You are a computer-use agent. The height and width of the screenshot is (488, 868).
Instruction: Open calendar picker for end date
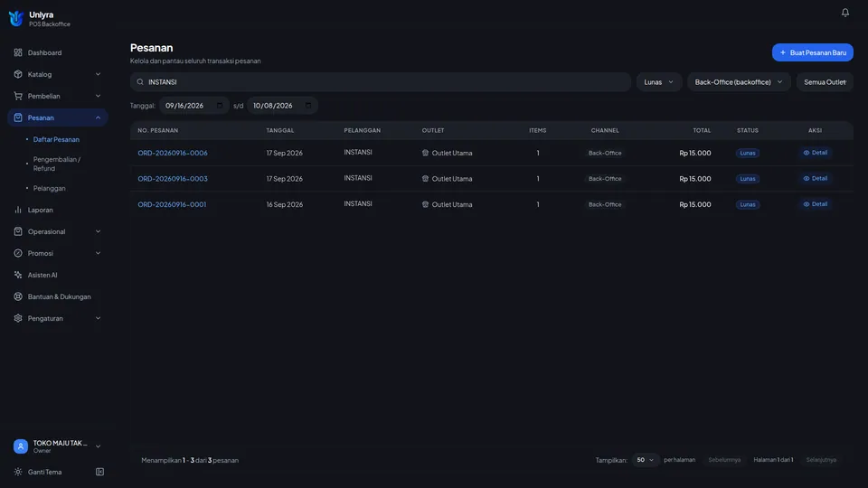307,105
